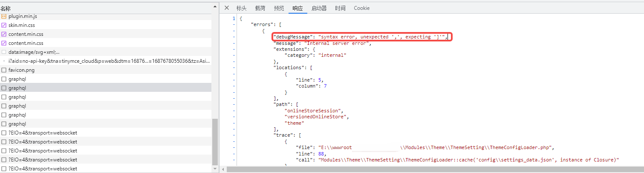Click the icon of the selected graphql row
644x173 pixels.
(x=4, y=88)
